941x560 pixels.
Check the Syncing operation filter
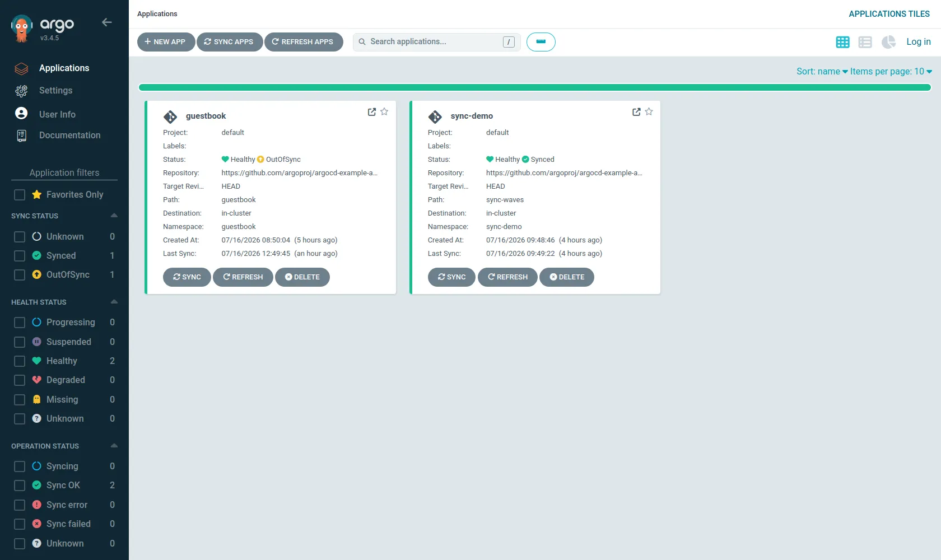(x=20, y=466)
